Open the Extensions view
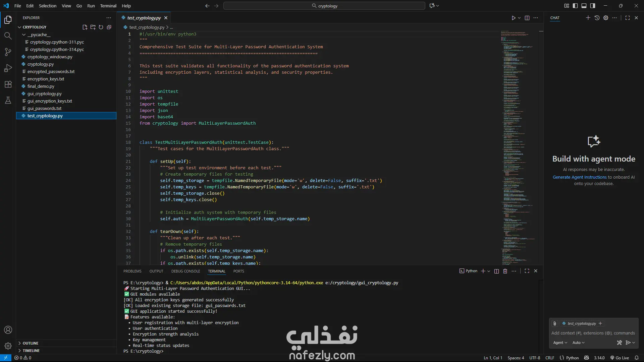Viewport: 644px width, 362px height. coord(8,84)
